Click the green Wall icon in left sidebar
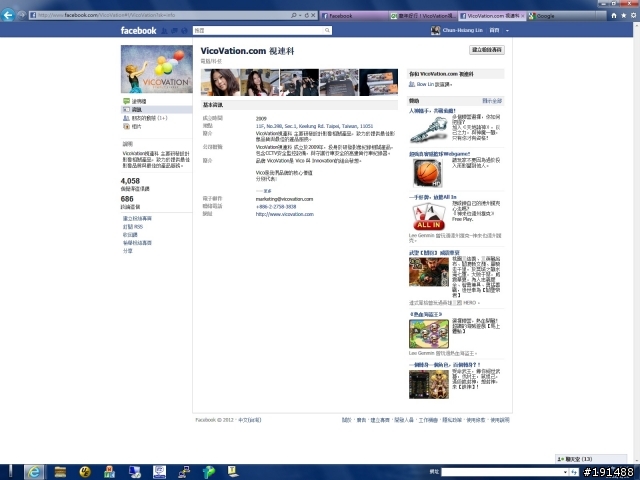 click(x=126, y=101)
